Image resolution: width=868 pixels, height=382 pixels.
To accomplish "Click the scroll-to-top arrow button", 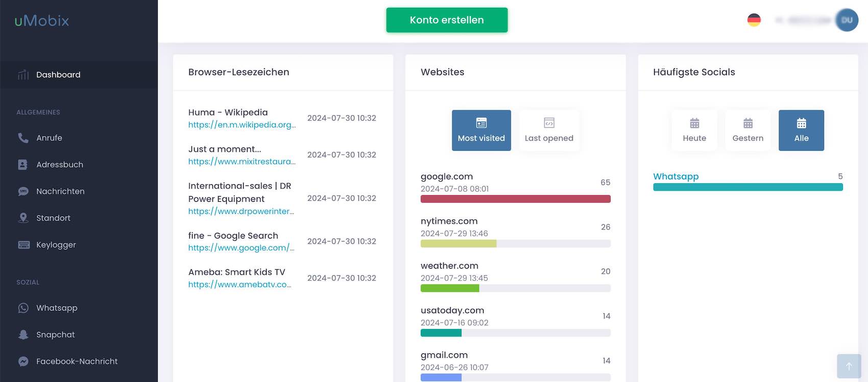I will point(849,366).
